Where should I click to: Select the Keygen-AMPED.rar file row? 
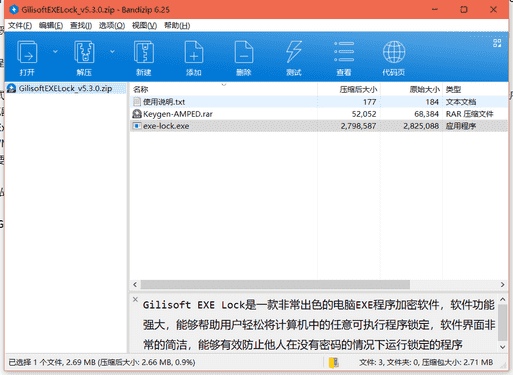pos(318,114)
